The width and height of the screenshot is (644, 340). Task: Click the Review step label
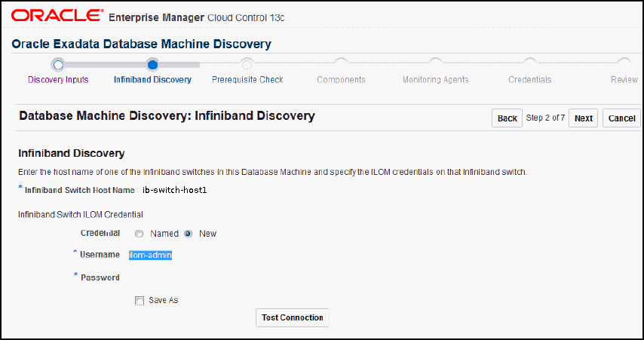(x=624, y=80)
